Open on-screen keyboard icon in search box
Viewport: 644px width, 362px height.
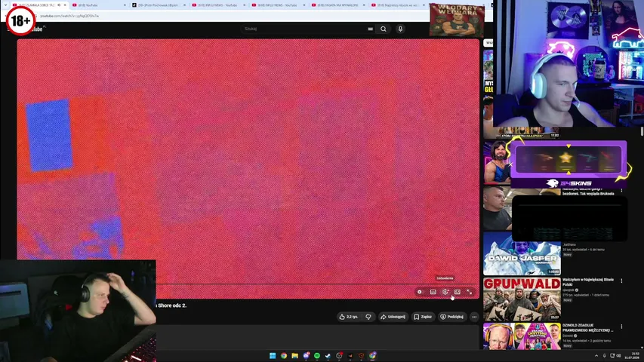tap(370, 29)
